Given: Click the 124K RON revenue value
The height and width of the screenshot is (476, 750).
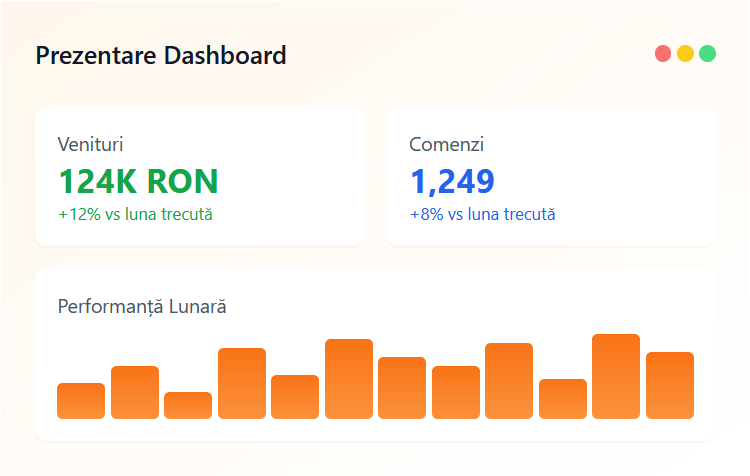Looking at the screenshot, I should pos(138,181).
